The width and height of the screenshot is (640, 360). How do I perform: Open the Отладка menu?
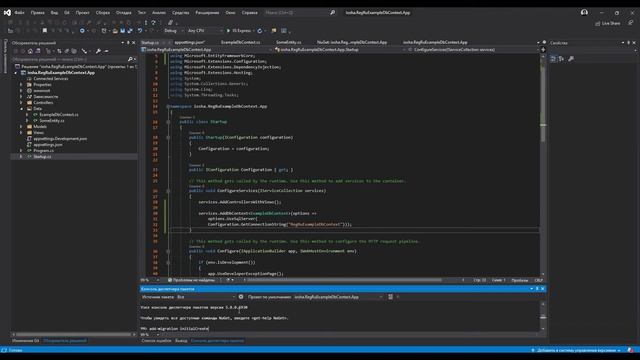pos(124,13)
